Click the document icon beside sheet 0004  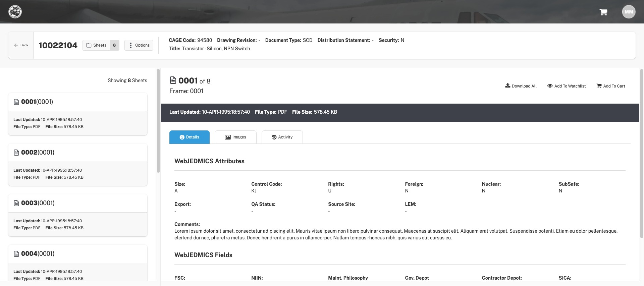(16, 254)
